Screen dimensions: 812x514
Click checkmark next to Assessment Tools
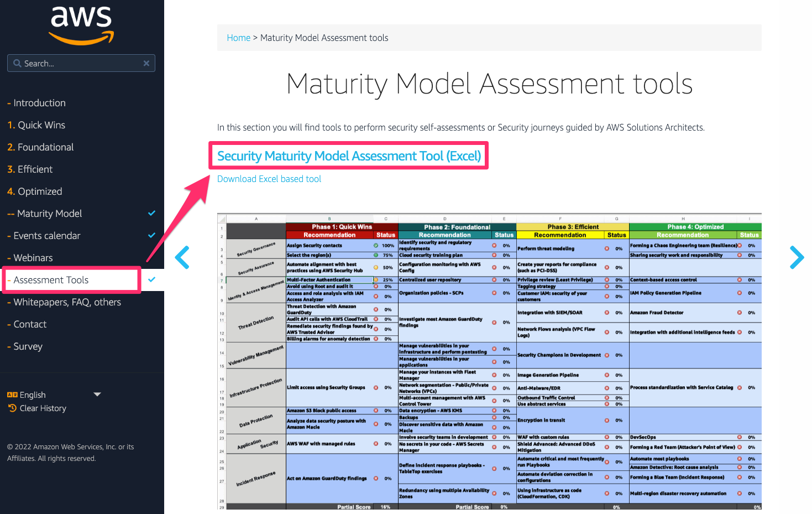pos(152,279)
